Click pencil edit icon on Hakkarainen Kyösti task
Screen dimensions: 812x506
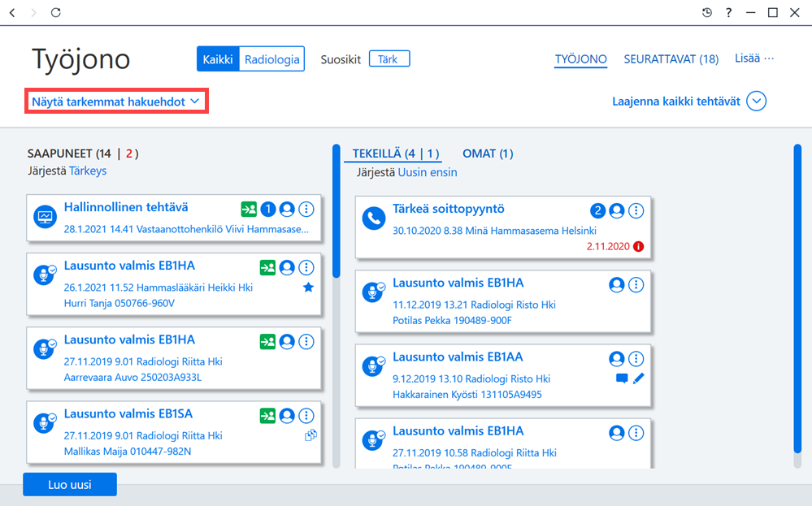tap(639, 378)
